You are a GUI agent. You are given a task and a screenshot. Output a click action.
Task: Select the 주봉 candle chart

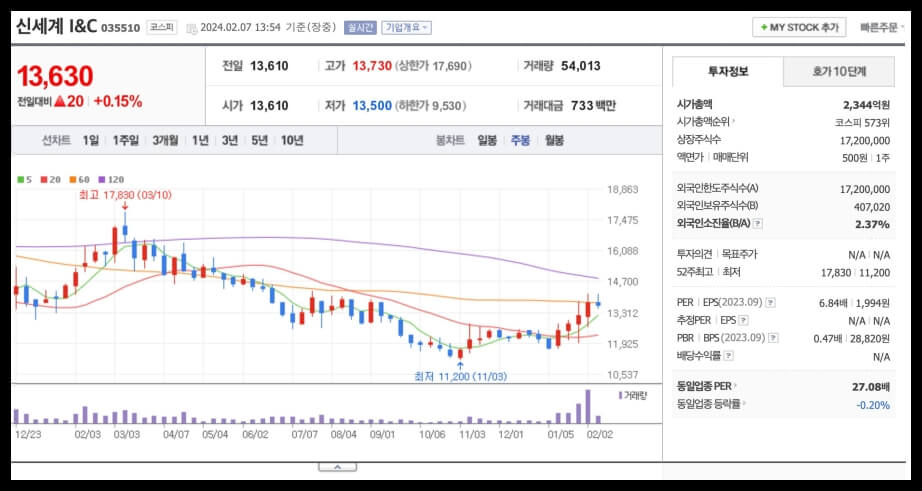[520, 141]
